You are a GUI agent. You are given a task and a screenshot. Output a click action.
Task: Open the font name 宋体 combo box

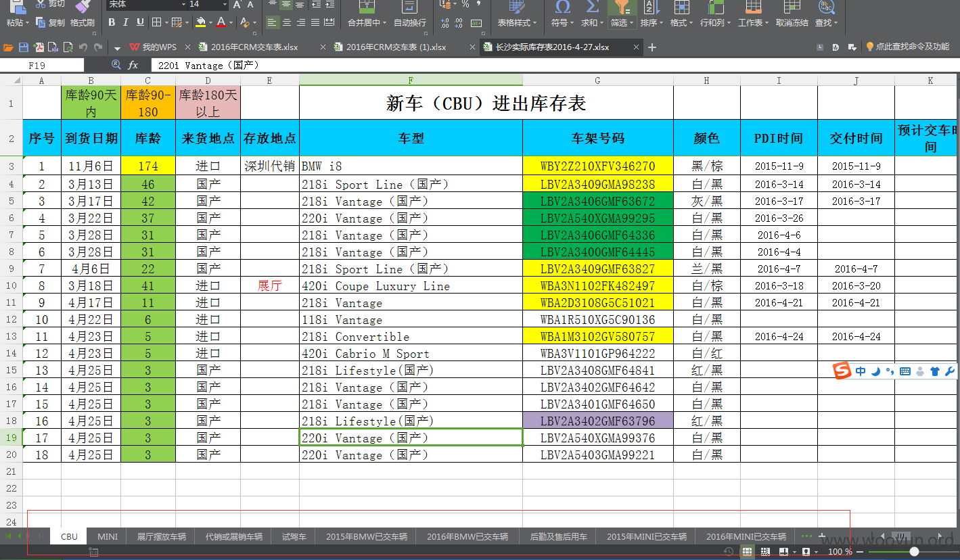pos(147,5)
